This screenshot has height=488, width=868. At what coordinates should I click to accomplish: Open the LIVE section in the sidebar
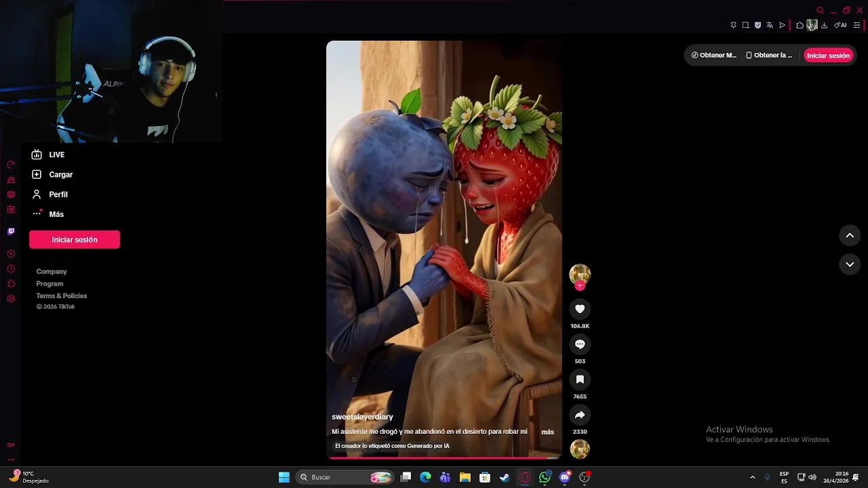click(49, 155)
